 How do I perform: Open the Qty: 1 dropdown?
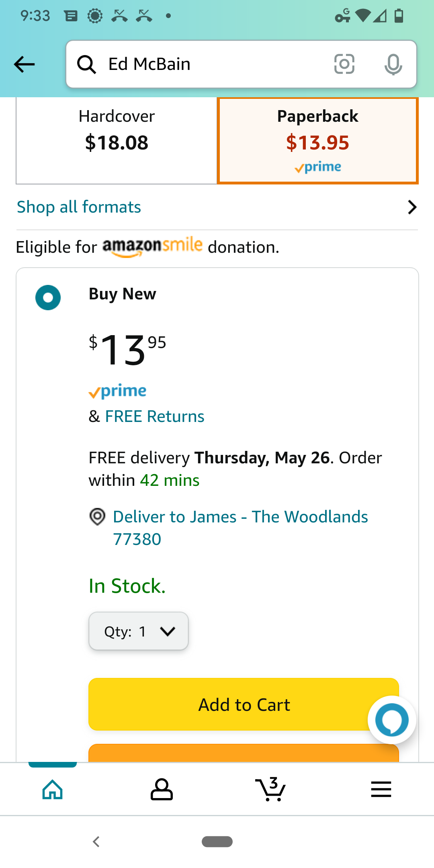pos(139,631)
